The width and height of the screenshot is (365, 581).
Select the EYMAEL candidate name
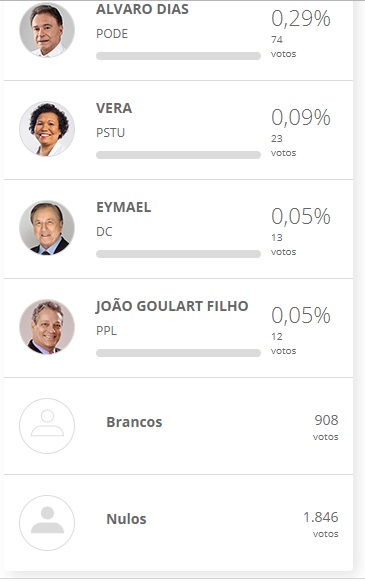coord(124,207)
